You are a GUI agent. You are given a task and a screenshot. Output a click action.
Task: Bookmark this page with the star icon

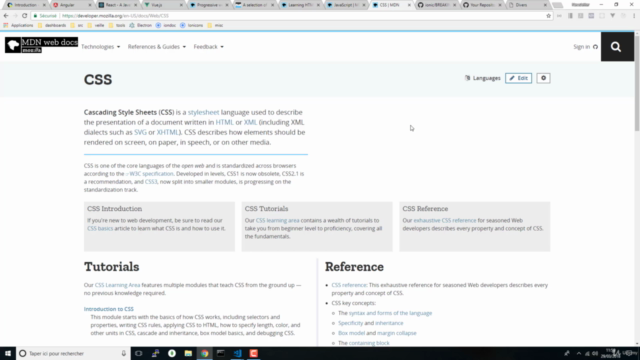(549, 16)
